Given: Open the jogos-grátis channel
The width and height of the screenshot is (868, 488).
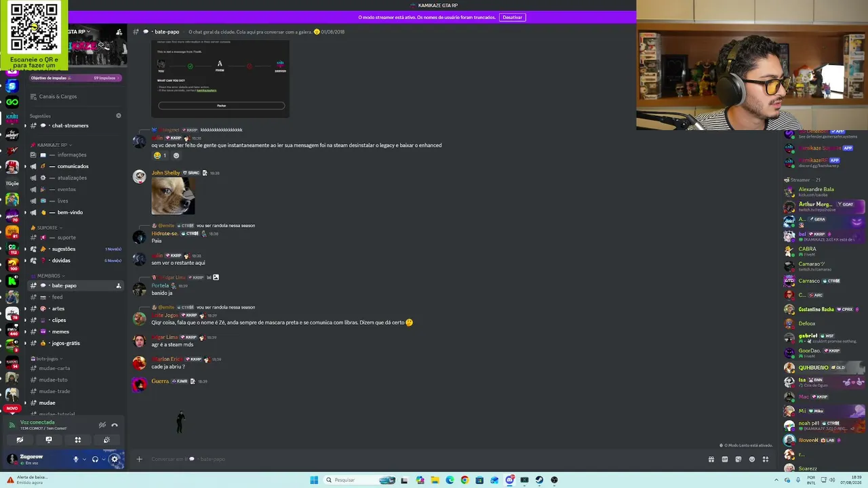Looking at the screenshot, I should coord(75,343).
